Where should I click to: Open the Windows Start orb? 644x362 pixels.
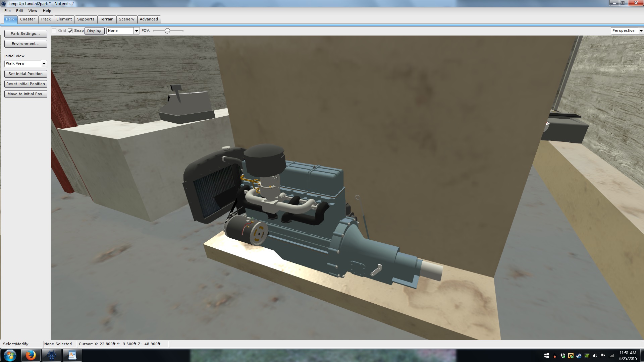pos(10,355)
